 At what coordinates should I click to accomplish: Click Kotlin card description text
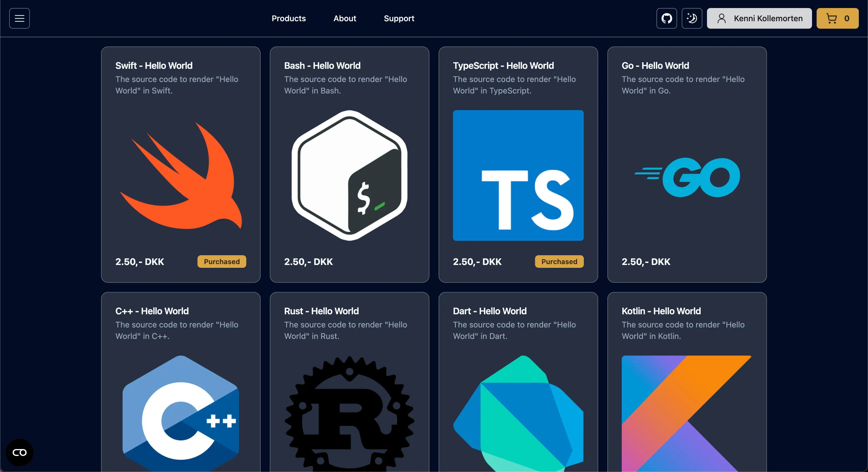pyautogui.click(x=683, y=330)
